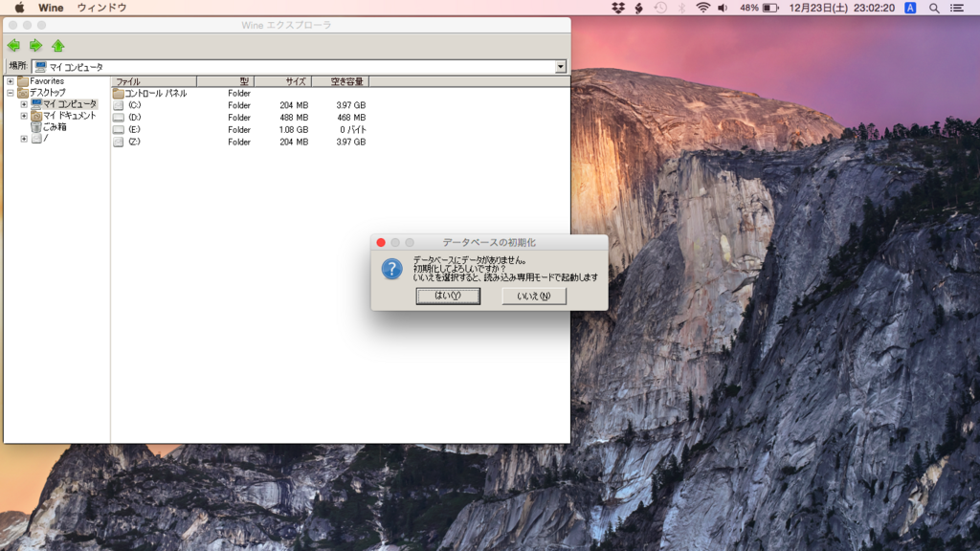Select マイ コンピュータ in the tree

(70, 104)
